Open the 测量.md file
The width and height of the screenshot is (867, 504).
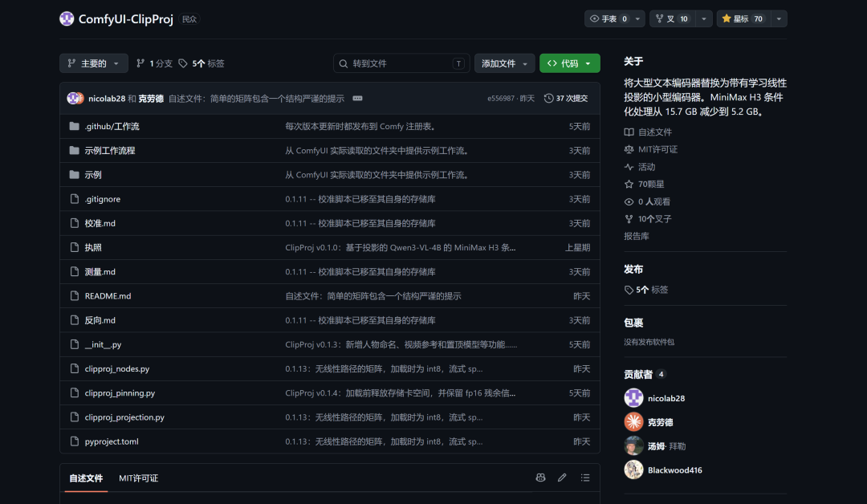pos(100,272)
